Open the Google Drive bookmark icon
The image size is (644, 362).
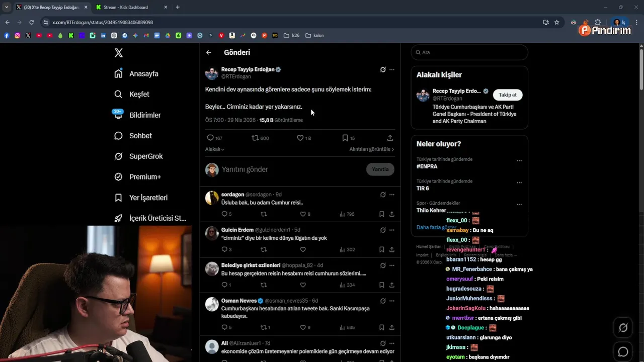pyautogui.click(x=168, y=35)
